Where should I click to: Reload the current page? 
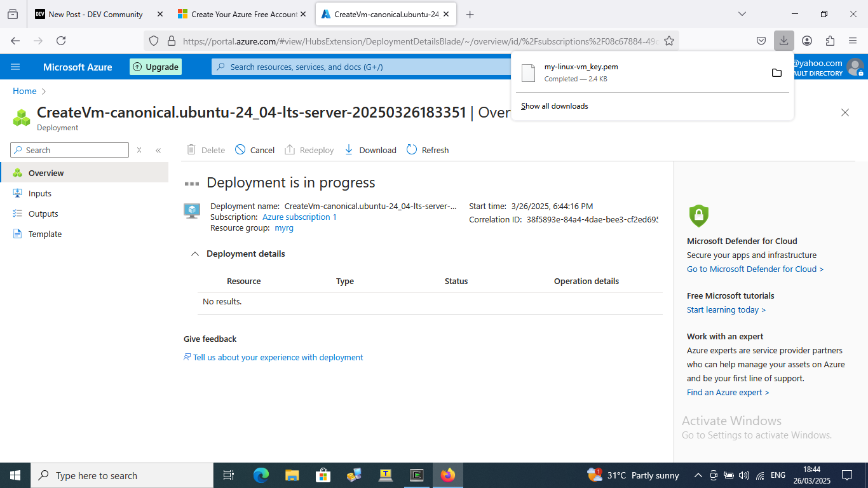61,41
